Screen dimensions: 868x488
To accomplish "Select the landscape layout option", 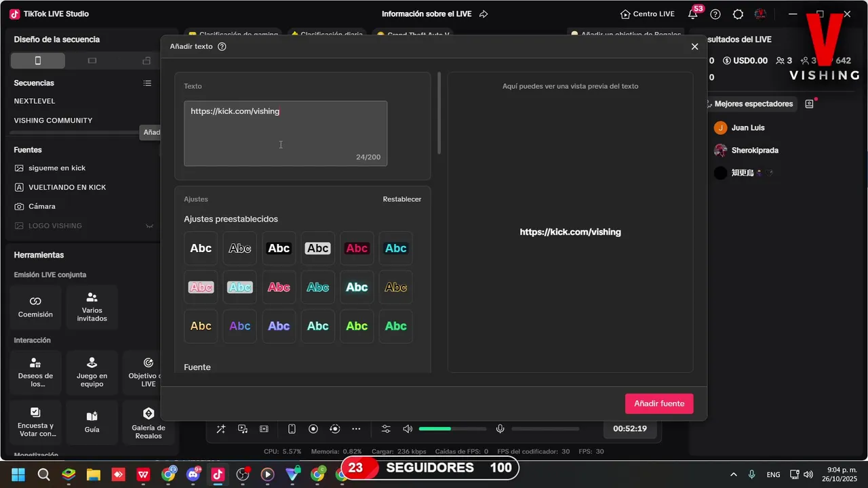I will click(92, 61).
